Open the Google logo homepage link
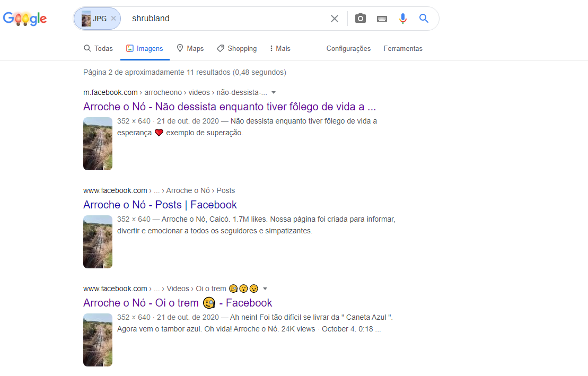 [x=25, y=19]
